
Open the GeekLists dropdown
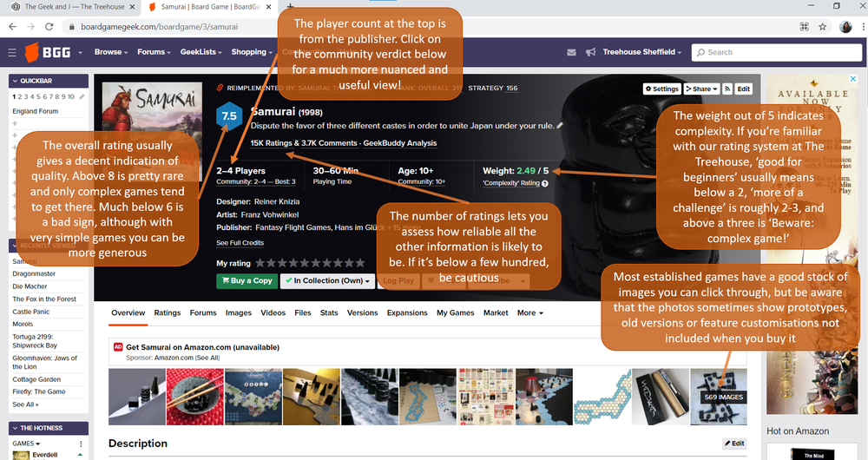(201, 52)
